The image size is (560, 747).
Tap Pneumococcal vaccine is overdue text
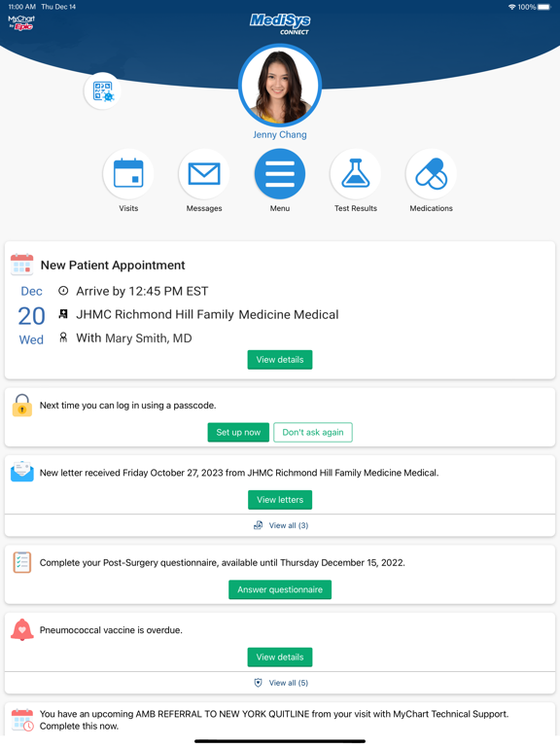coord(111,630)
